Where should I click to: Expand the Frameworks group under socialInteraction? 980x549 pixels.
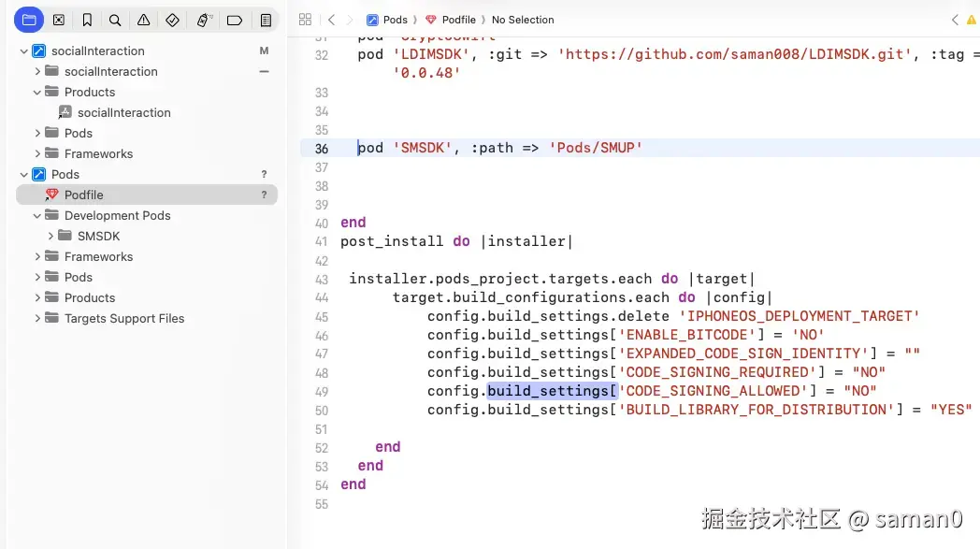37,153
